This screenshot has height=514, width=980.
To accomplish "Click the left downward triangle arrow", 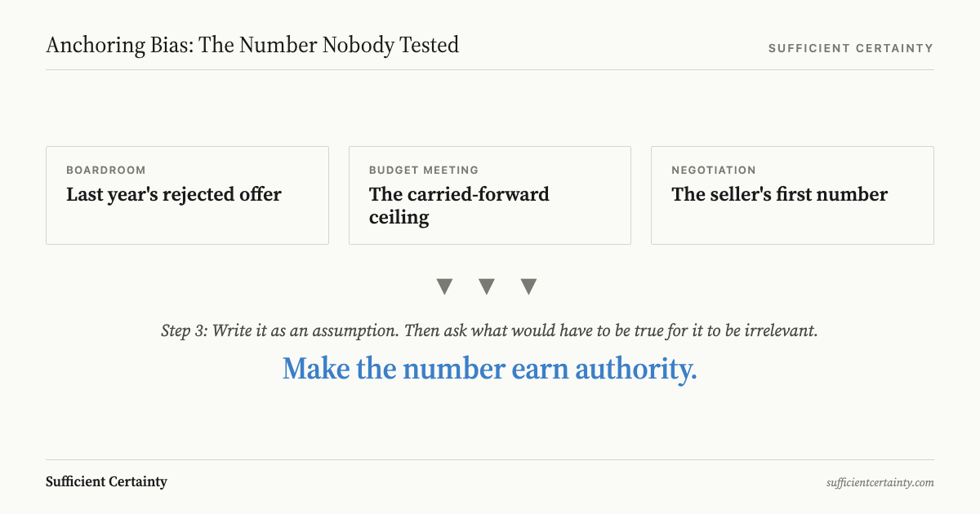I will [444, 286].
